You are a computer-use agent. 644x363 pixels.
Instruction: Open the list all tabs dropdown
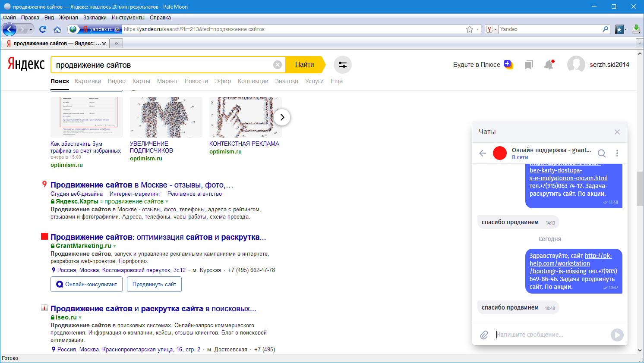[640, 44]
